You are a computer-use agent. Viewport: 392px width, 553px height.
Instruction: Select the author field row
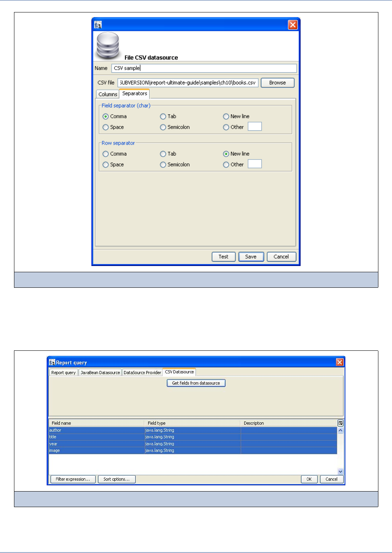point(193,430)
